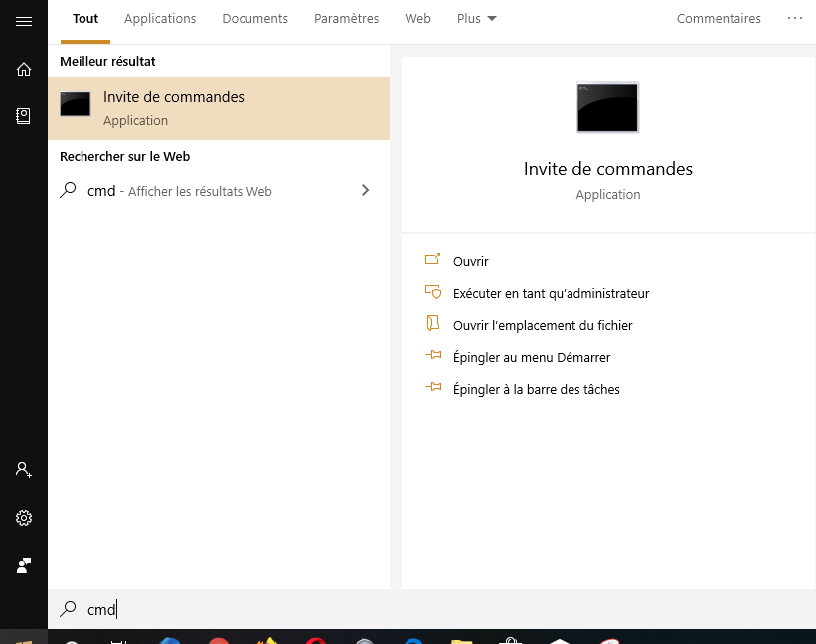Open the hamburger menu in the sidebar
This screenshot has width=816, height=644.
coord(24,22)
